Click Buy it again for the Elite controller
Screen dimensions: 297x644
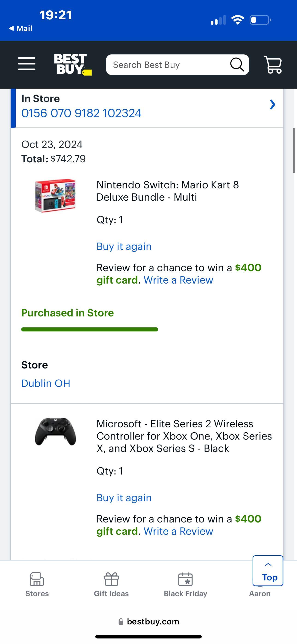click(124, 498)
